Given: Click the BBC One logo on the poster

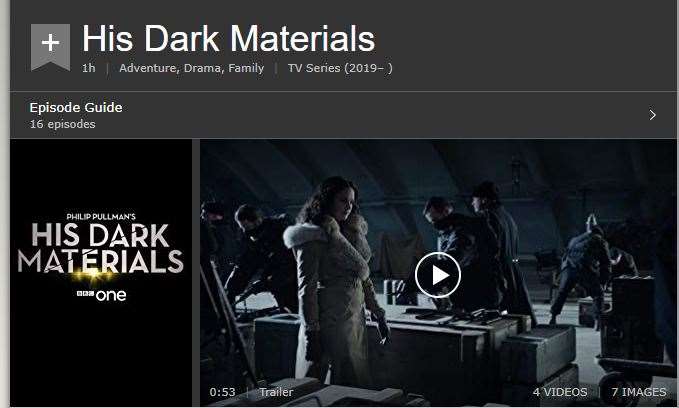Looking at the screenshot, I should (101, 295).
